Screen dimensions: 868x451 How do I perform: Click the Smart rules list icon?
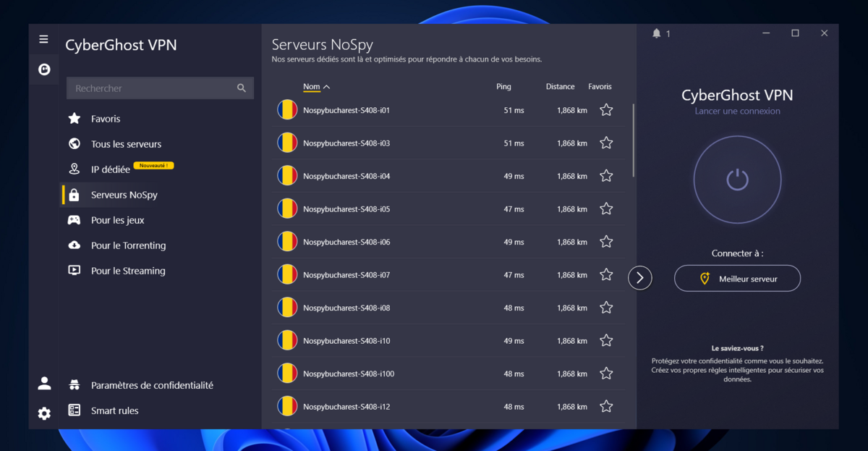click(74, 410)
